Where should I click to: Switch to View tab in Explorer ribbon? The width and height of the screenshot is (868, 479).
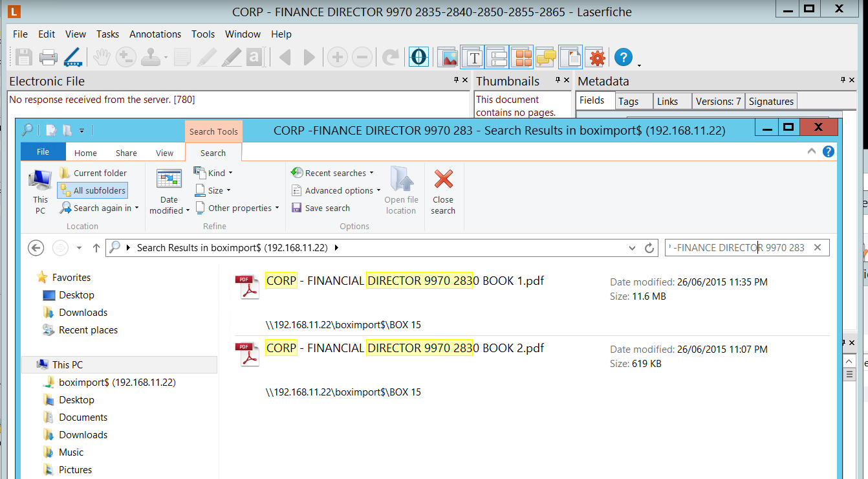[x=164, y=153]
